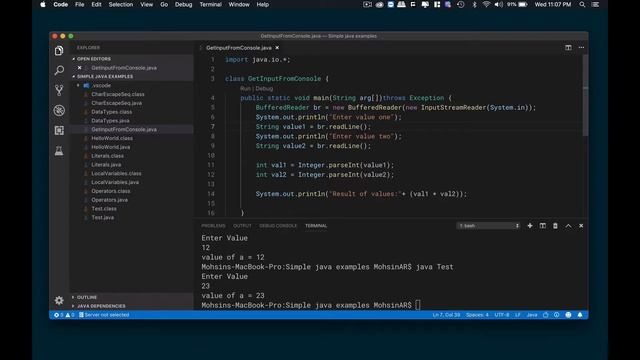Click Server not selected in status bar

104,315
